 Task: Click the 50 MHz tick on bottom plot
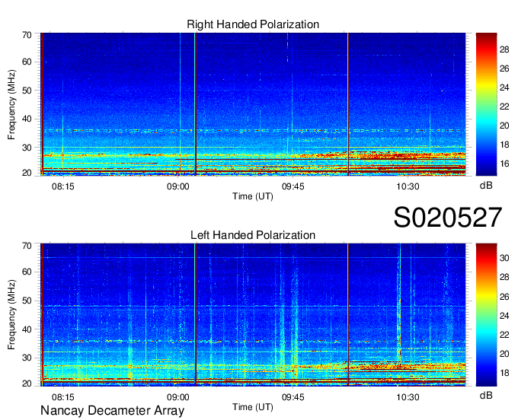[27, 301]
